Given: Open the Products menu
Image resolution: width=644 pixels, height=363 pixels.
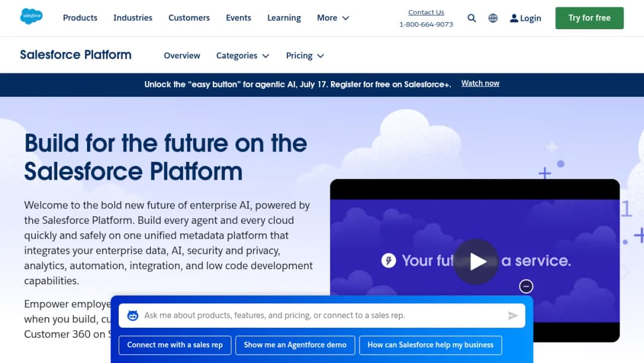Looking at the screenshot, I should click(x=80, y=18).
